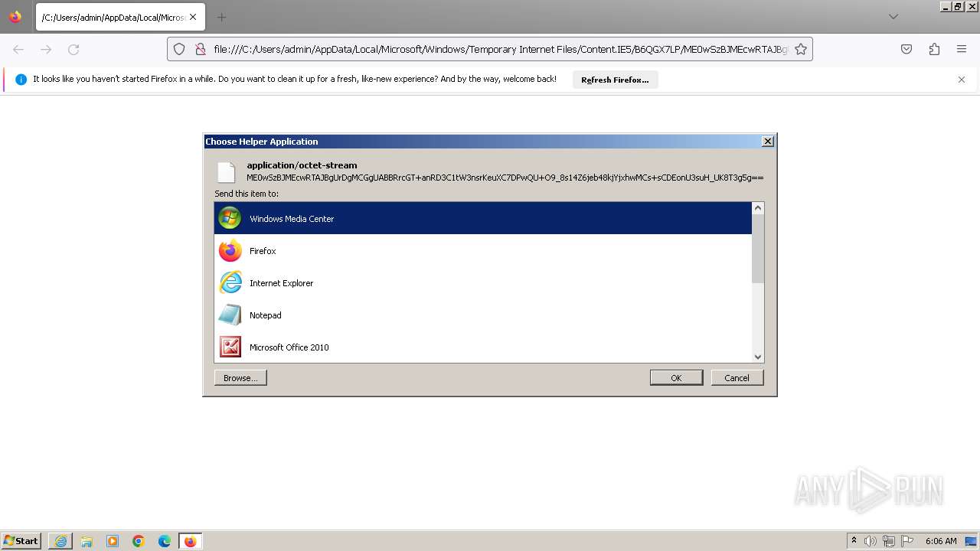Select Windows Media Center helper application
The width and height of the screenshot is (980, 551).
click(483, 218)
